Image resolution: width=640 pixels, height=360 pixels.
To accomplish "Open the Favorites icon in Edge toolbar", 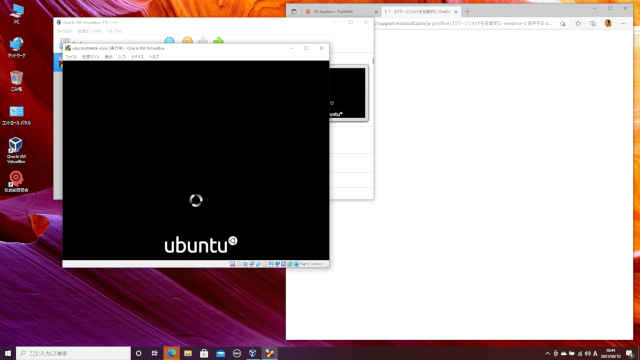I will 578,24.
